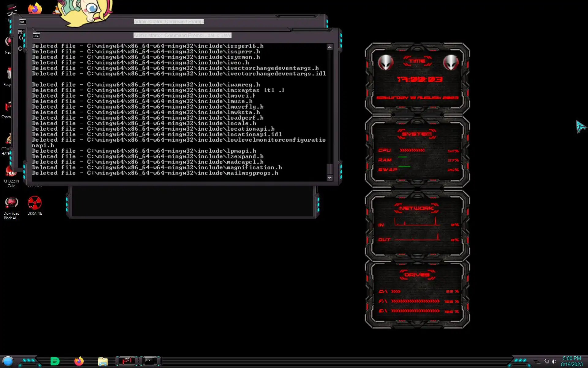
Task: Open the green notes app in taskbar
Action: click(55, 361)
